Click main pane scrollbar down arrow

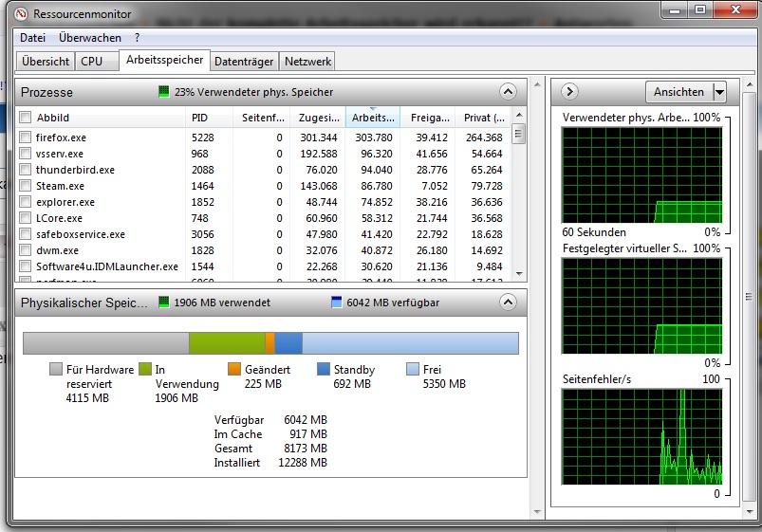click(x=537, y=511)
